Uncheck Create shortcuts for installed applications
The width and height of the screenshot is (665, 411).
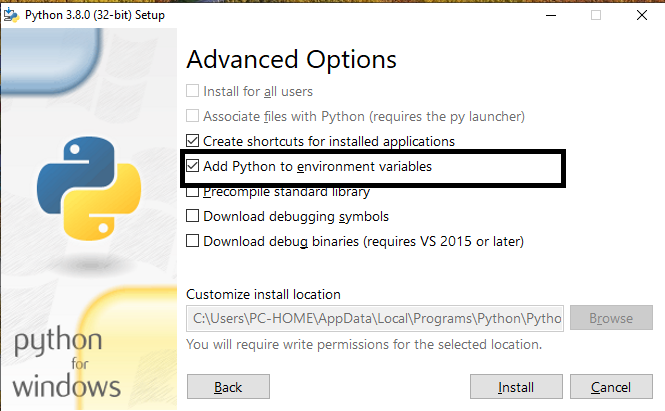193,142
